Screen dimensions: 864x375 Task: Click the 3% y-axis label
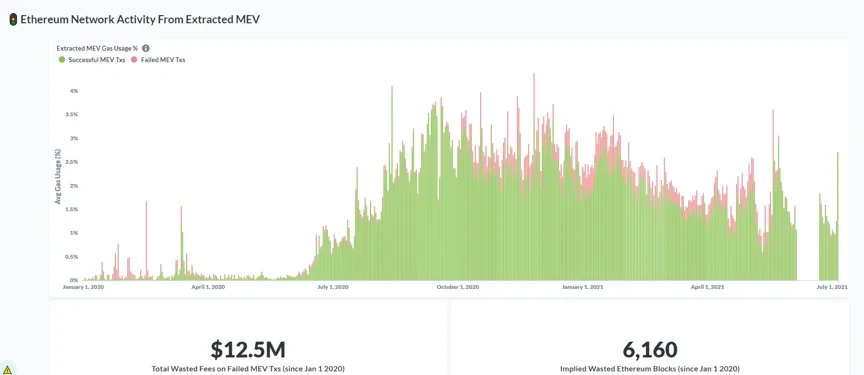tap(73, 138)
